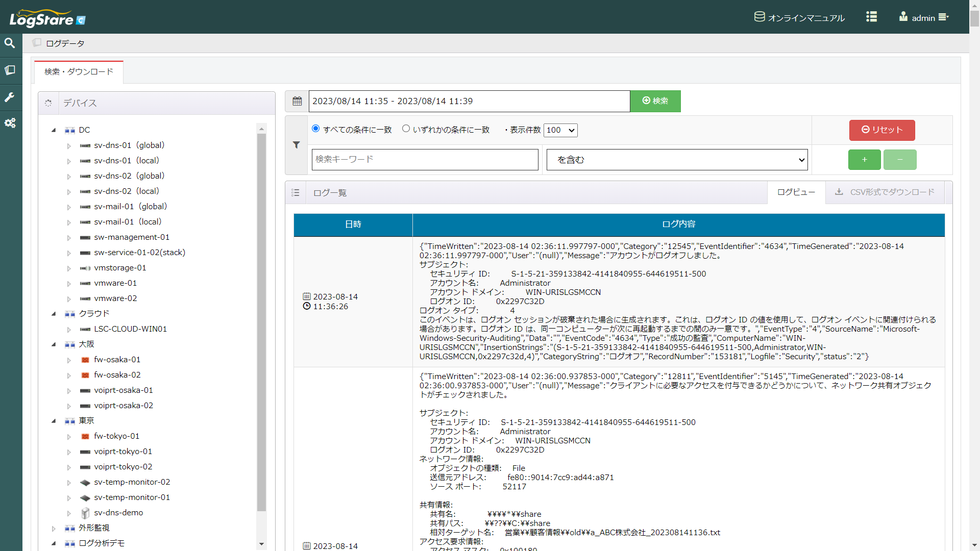This screenshot has height=551, width=980.
Task: Select the すべての条件に一致 radio button
Action: point(315,129)
